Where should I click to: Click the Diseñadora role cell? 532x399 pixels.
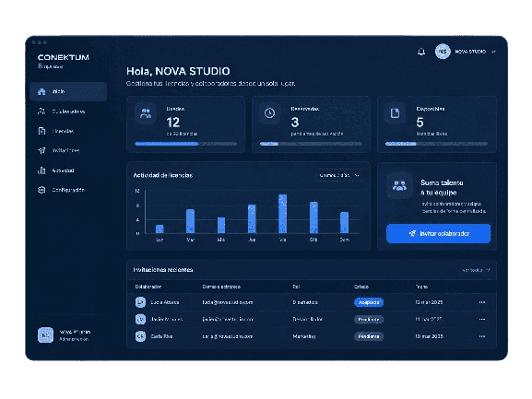[305, 302]
